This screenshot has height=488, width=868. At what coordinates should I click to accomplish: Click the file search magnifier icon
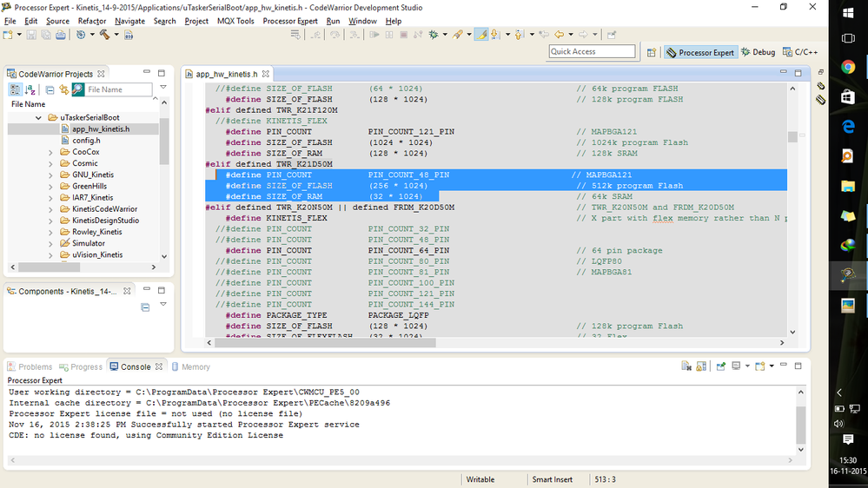(78, 89)
